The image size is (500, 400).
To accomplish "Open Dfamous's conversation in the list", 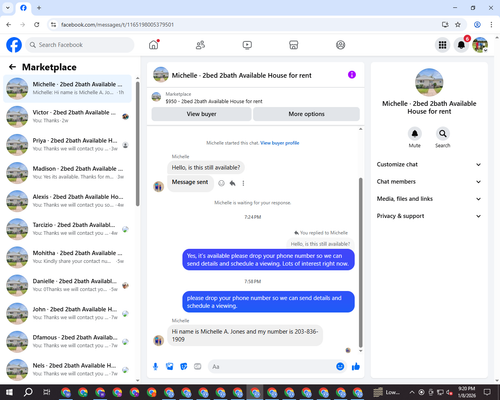I will coord(67,342).
